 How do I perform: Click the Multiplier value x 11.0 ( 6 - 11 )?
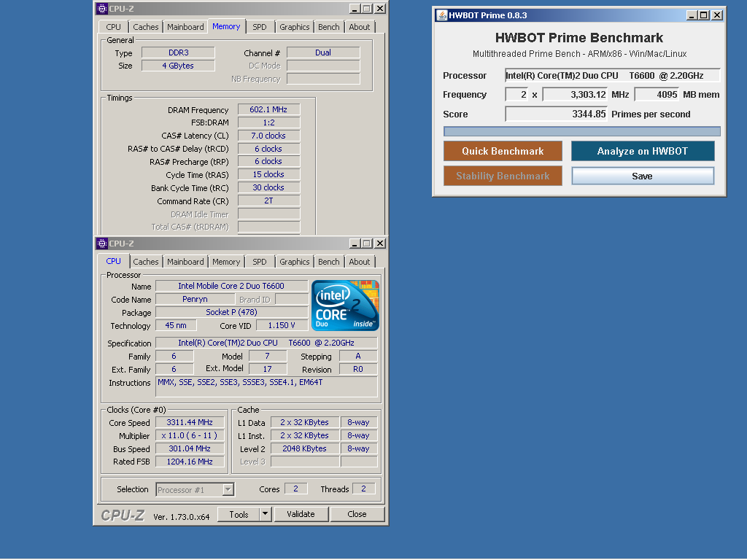pos(190,435)
